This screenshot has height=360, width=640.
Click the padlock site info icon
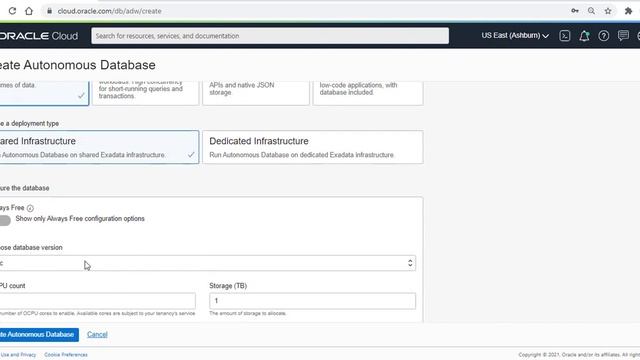pos(49,11)
